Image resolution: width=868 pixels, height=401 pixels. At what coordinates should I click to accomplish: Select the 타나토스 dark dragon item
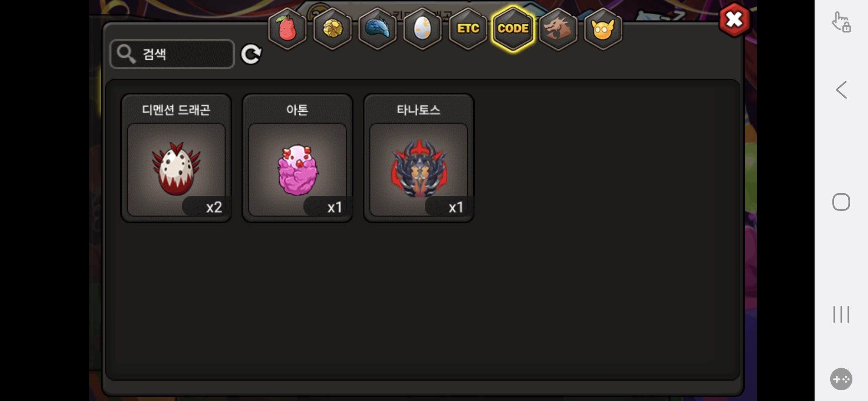click(x=419, y=158)
